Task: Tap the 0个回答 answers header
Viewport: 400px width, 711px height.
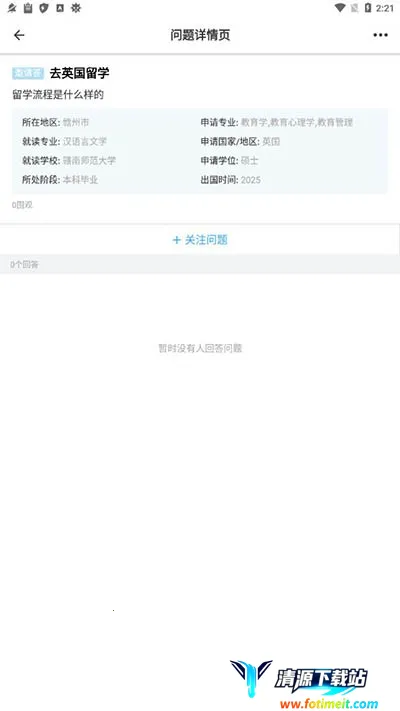Action: (24, 264)
